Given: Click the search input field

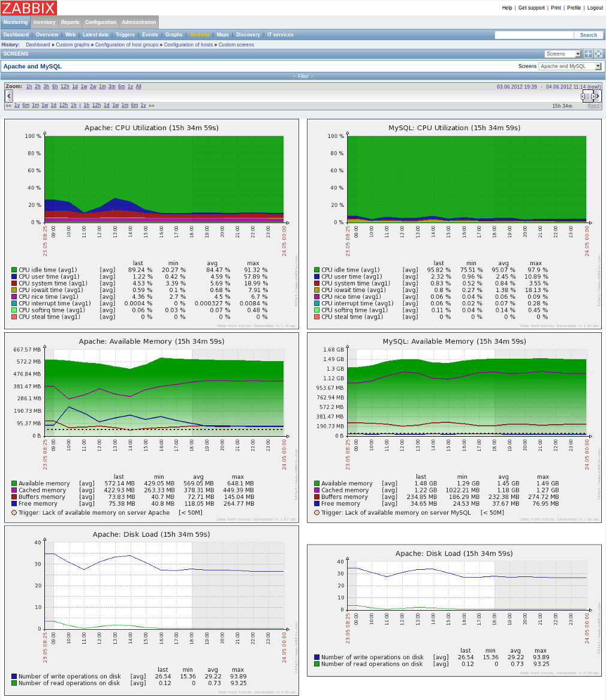Looking at the screenshot, I should coord(533,35).
